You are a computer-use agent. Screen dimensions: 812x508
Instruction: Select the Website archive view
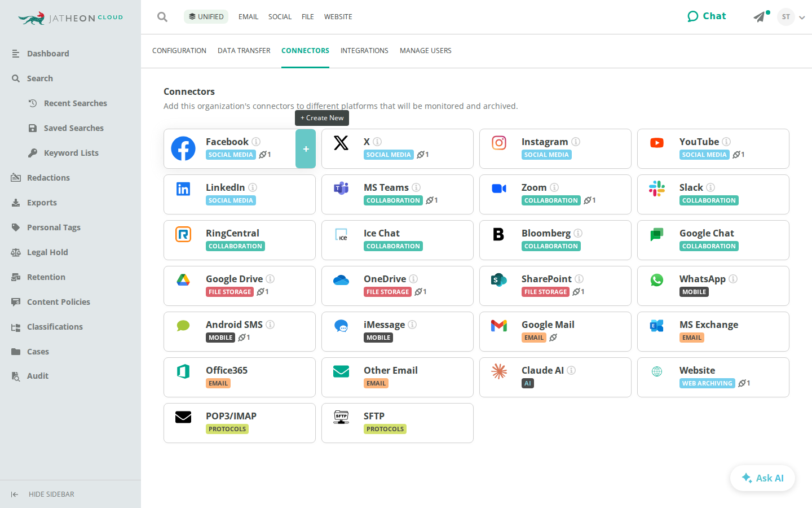coord(338,17)
